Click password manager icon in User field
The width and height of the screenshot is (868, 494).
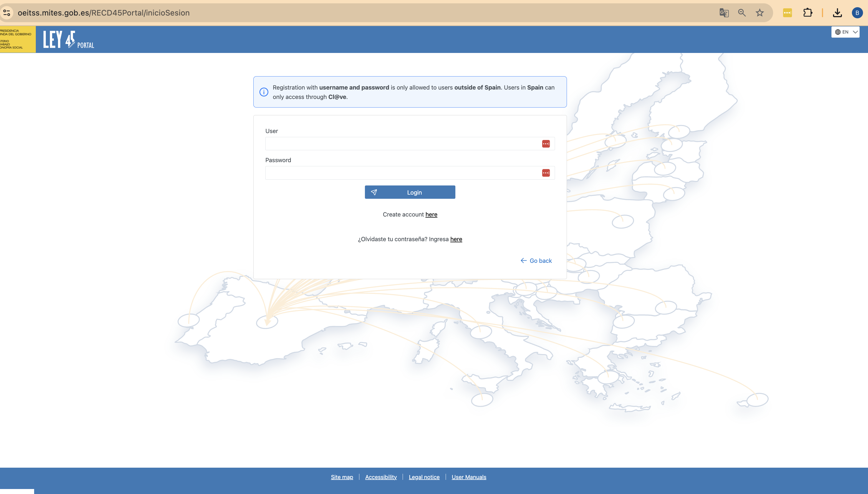(x=546, y=144)
